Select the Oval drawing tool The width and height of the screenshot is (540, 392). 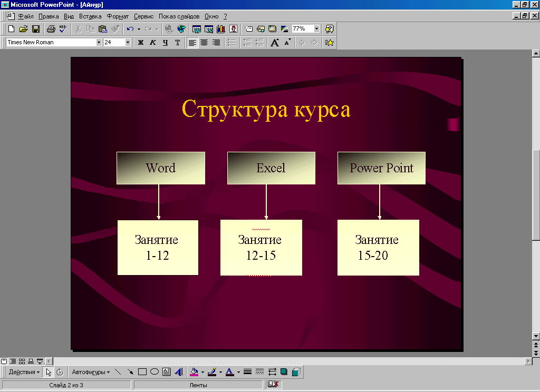point(155,372)
